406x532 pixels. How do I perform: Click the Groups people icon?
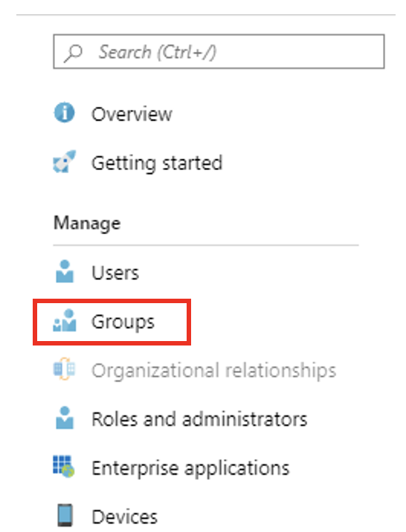65,320
